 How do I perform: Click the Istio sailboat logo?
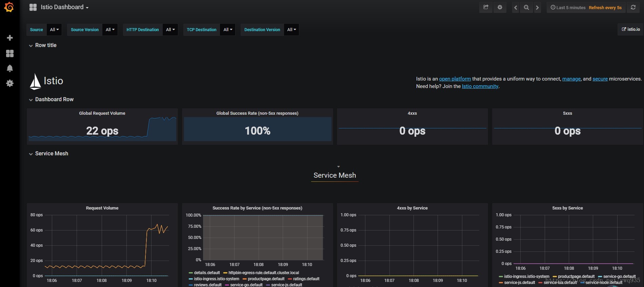pos(35,82)
